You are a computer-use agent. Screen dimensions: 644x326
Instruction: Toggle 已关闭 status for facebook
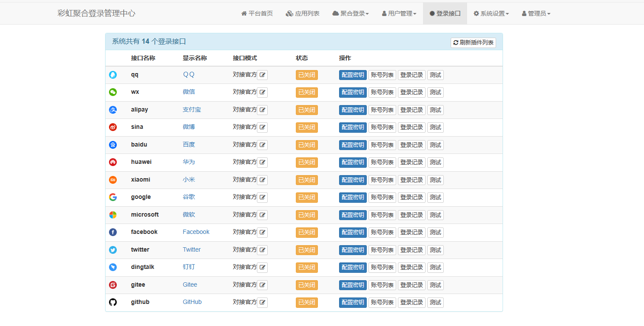307,233
